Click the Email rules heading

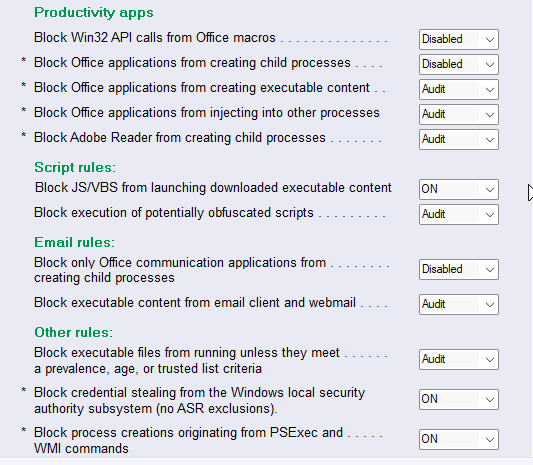pyautogui.click(x=74, y=242)
